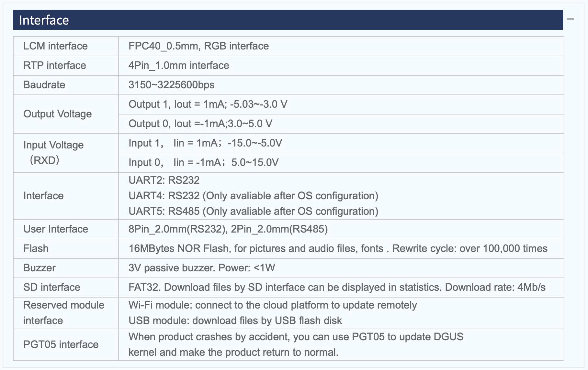Click the 3V passive buzzer value
588x370 pixels.
pos(202,268)
